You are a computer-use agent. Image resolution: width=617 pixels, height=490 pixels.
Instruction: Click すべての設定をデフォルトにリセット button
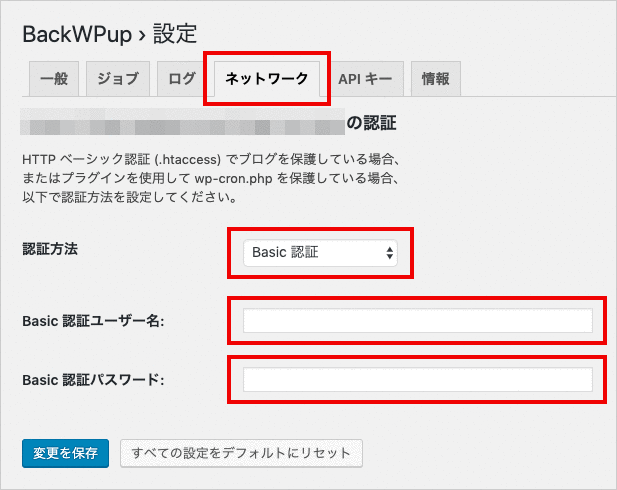point(241,453)
